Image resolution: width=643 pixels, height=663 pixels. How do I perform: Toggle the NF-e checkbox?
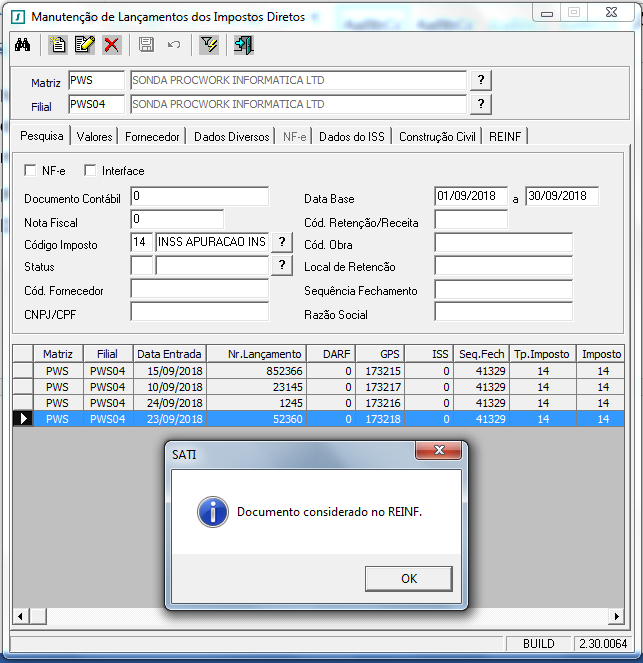(30, 170)
